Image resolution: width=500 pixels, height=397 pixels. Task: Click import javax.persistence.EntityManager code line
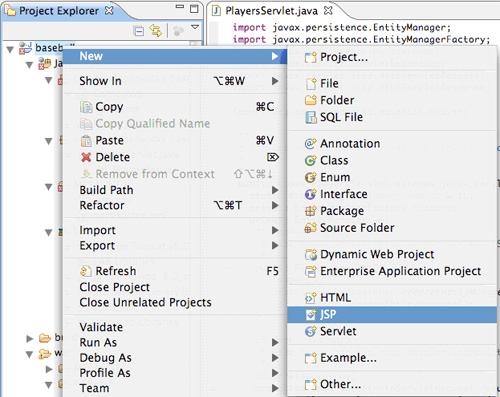click(x=342, y=27)
